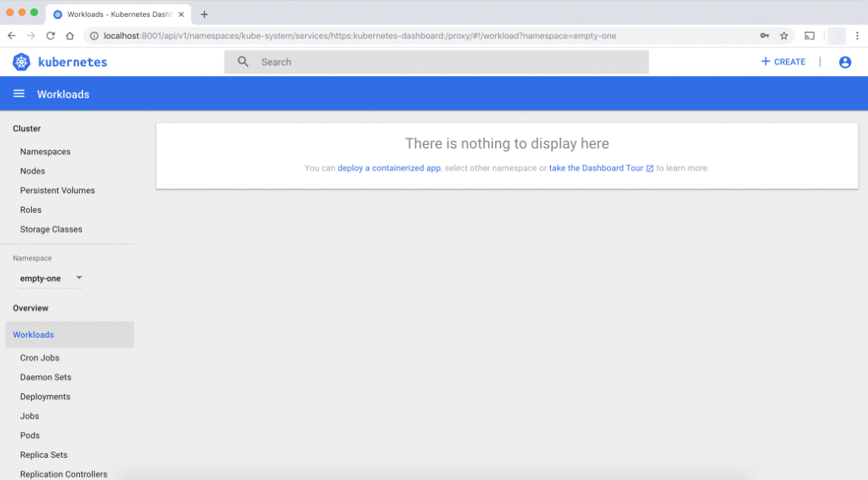Click the CREATE button
The width and height of the screenshot is (868, 480).
pos(784,62)
